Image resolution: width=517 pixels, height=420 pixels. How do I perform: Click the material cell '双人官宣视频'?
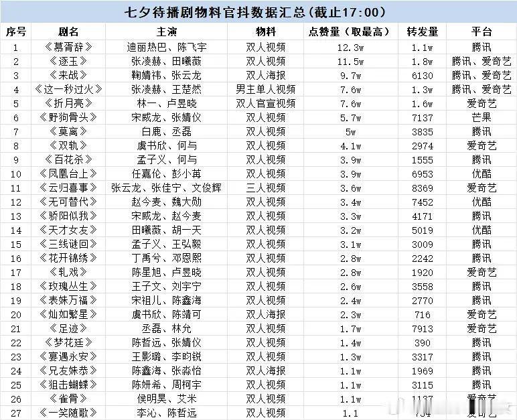[265, 104]
